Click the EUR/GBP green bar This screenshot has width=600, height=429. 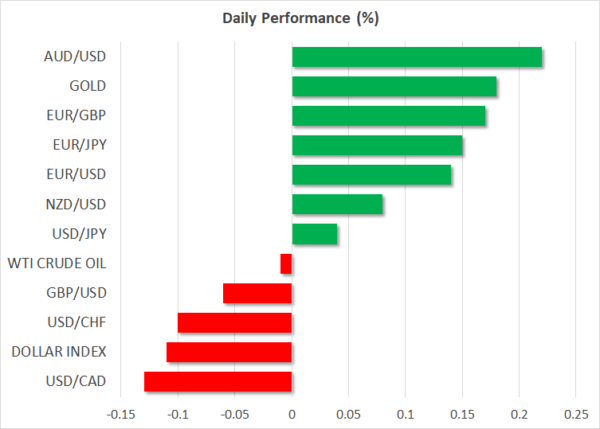point(388,116)
